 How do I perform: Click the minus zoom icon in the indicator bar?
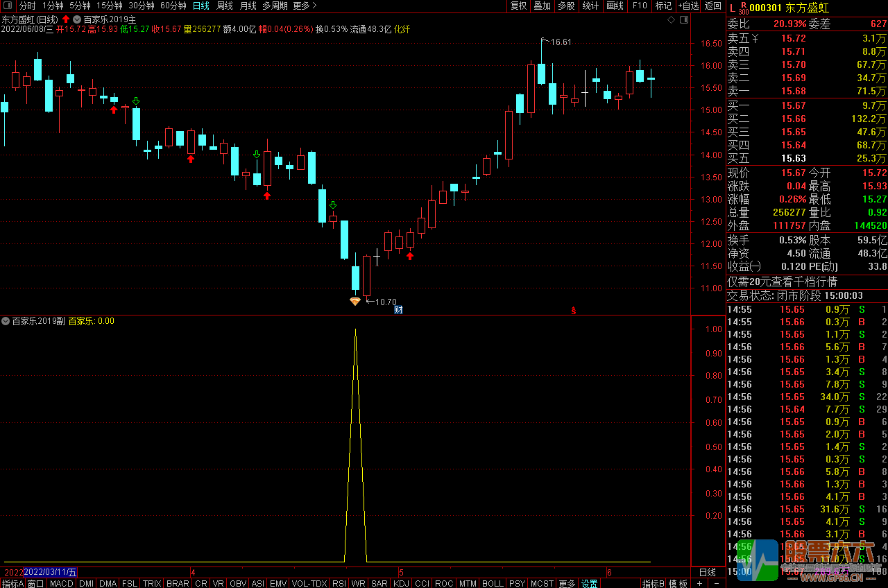coord(716,583)
